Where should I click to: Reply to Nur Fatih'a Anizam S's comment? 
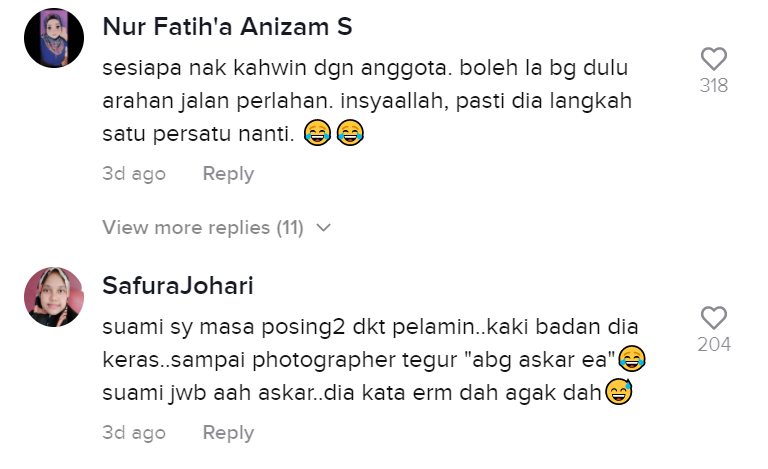[x=228, y=173]
